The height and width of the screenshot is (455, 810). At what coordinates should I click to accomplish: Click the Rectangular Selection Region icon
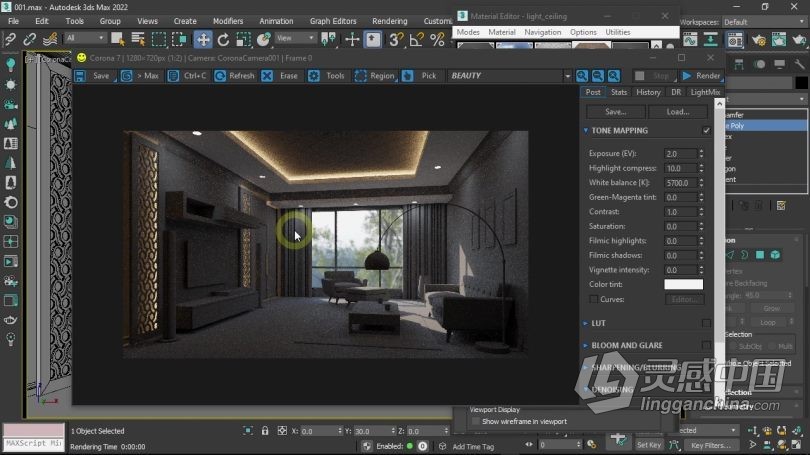pos(159,39)
